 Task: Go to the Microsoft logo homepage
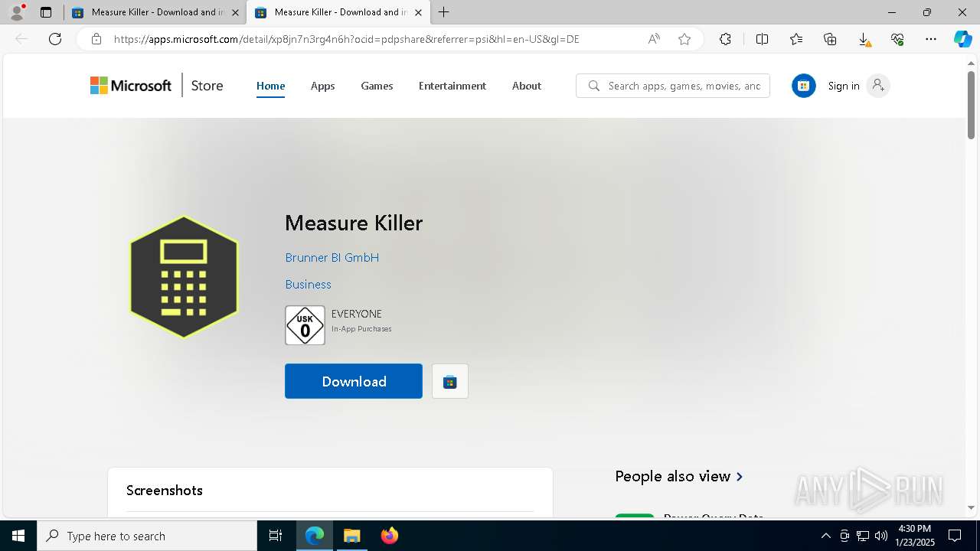coord(131,86)
